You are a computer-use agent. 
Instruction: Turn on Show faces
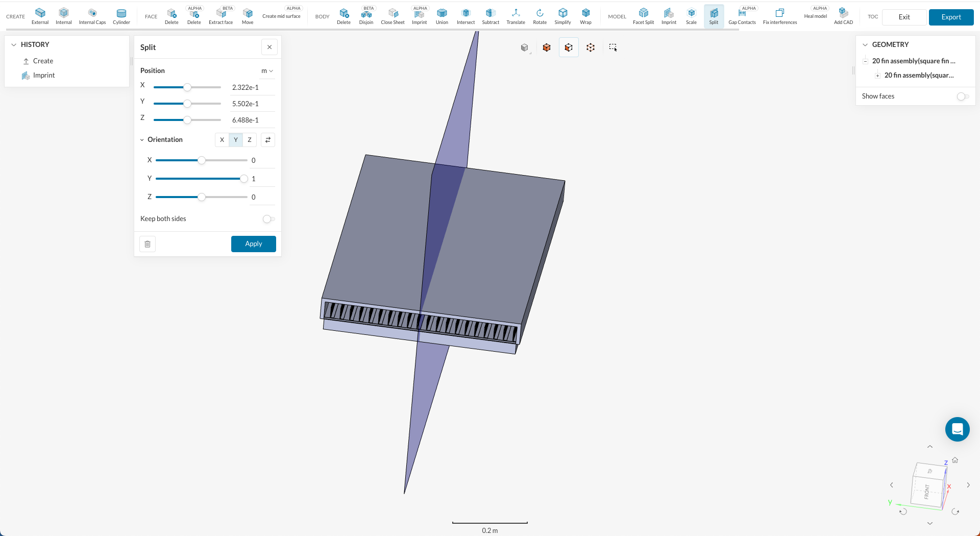click(x=963, y=96)
